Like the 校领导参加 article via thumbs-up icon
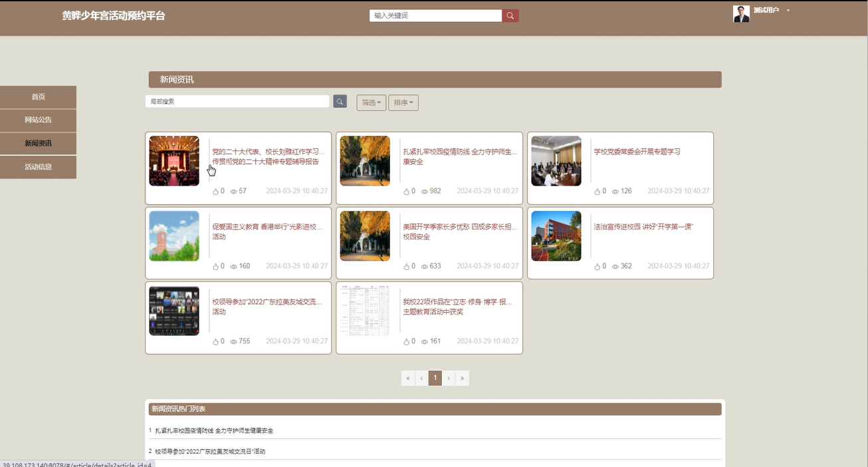The image size is (868, 467). coord(215,341)
